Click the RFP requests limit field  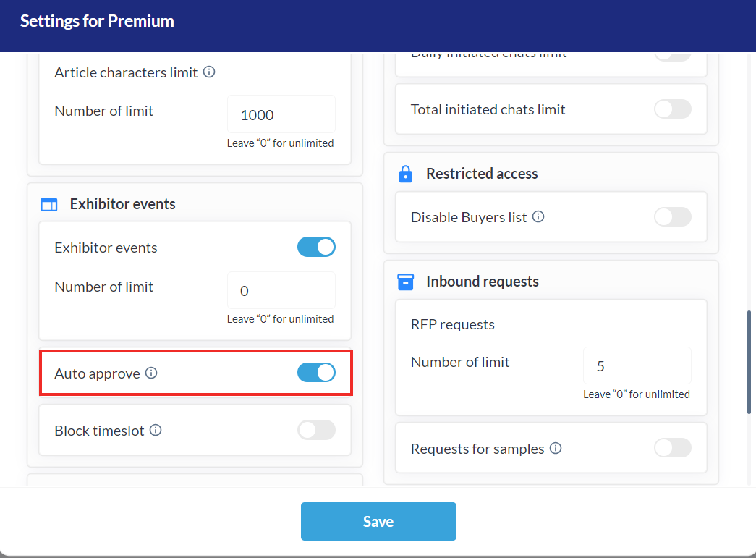pyautogui.click(x=637, y=366)
